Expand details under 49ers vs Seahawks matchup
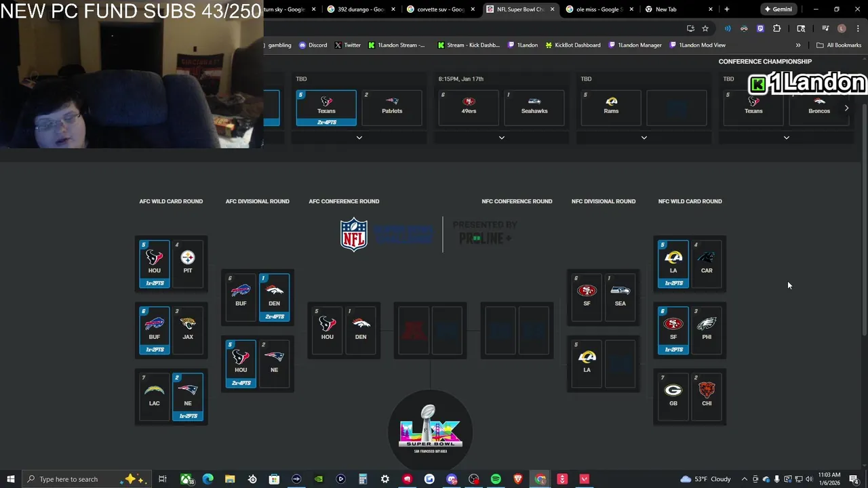Screen dimensions: 868x488 click(502, 138)
